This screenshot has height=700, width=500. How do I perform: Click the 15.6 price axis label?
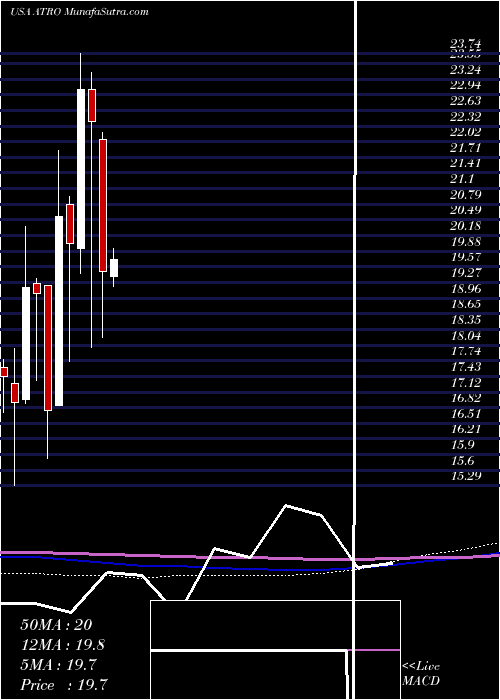point(463,460)
